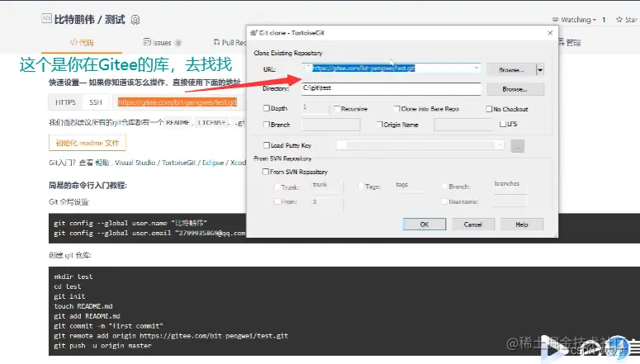Toggle the LFS checkbox
The width and height of the screenshot is (640, 364).
click(x=503, y=124)
